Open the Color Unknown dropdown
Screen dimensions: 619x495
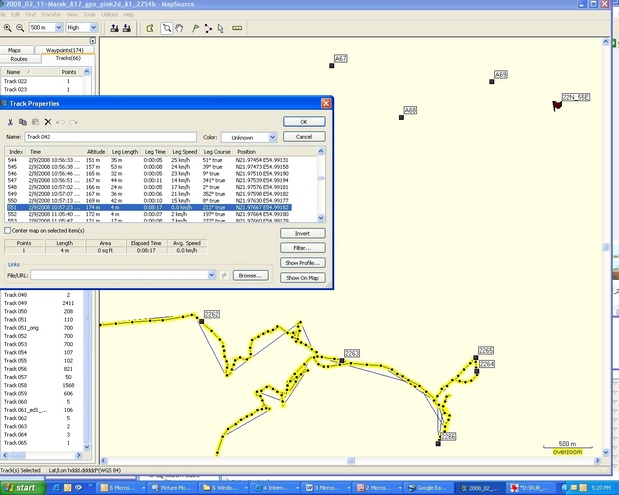pos(272,137)
